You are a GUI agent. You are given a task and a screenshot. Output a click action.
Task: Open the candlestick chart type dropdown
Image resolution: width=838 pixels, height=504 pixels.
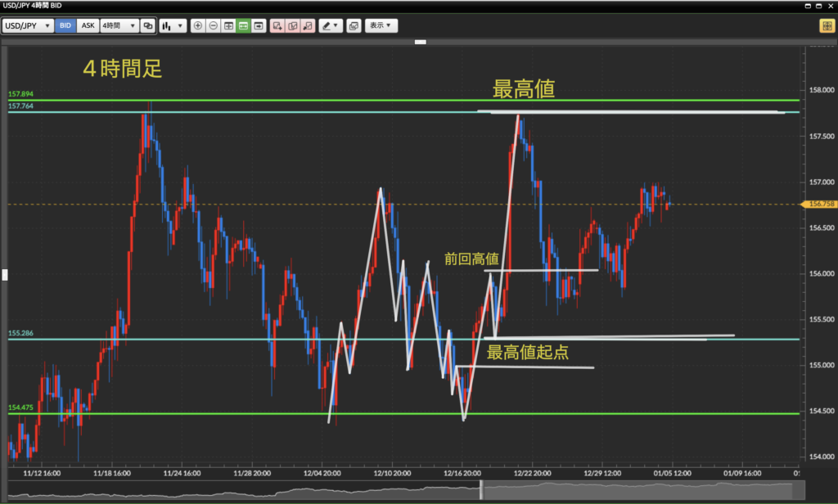[x=172, y=25]
